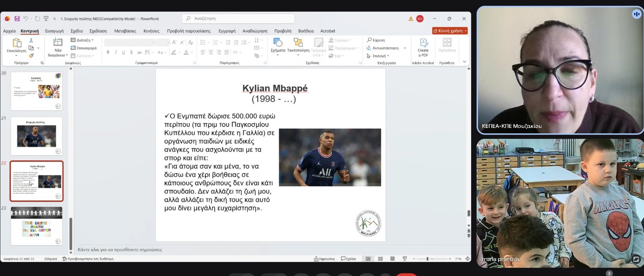
Task: Start slideshow from status bar icon
Action: click(x=404, y=259)
